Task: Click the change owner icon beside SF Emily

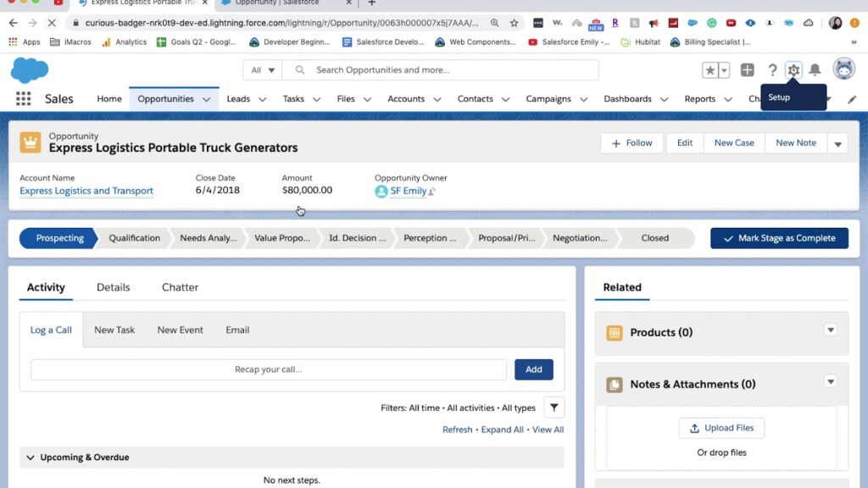Action: (x=431, y=191)
